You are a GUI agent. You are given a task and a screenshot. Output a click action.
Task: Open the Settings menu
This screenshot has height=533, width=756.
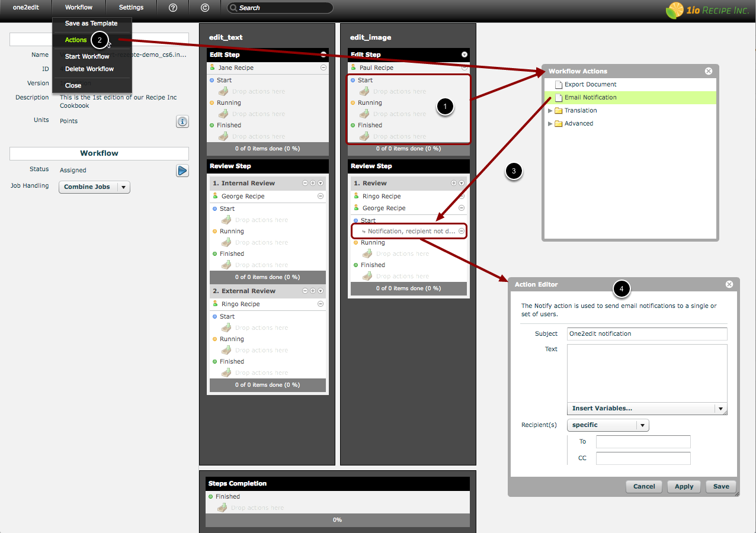pyautogui.click(x=131, y=8)
